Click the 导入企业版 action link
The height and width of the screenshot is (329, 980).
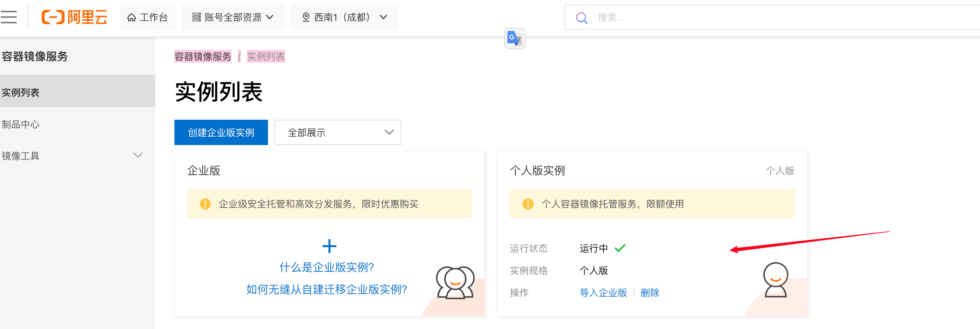coord(603,293)
